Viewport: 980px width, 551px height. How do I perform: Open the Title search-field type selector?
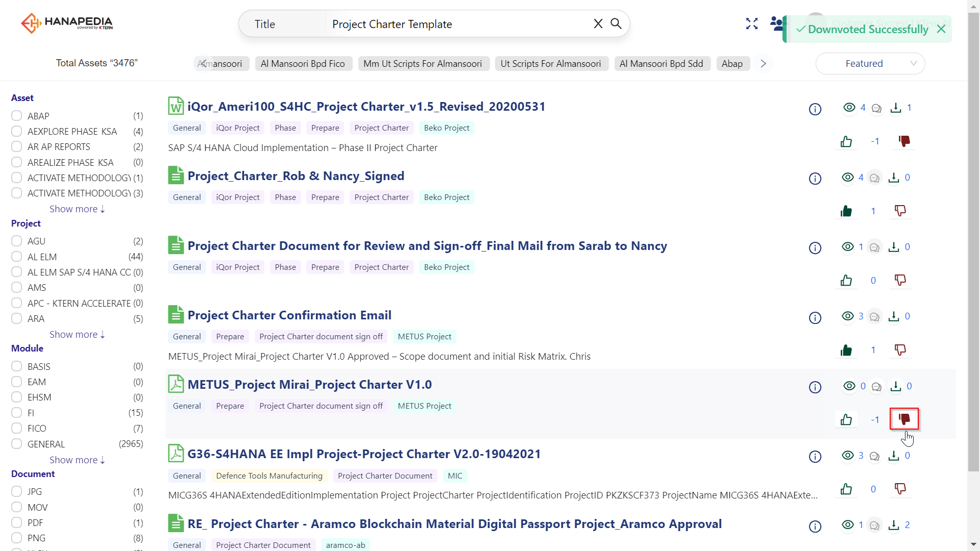282,24
